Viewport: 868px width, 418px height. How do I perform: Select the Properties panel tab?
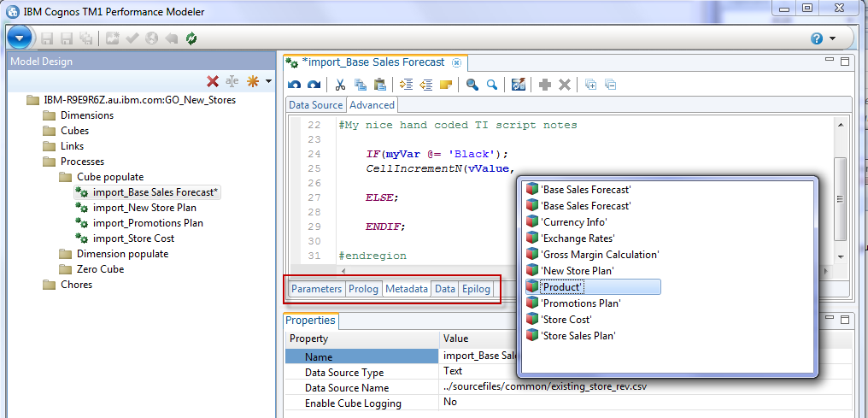(x=311, y=320)
